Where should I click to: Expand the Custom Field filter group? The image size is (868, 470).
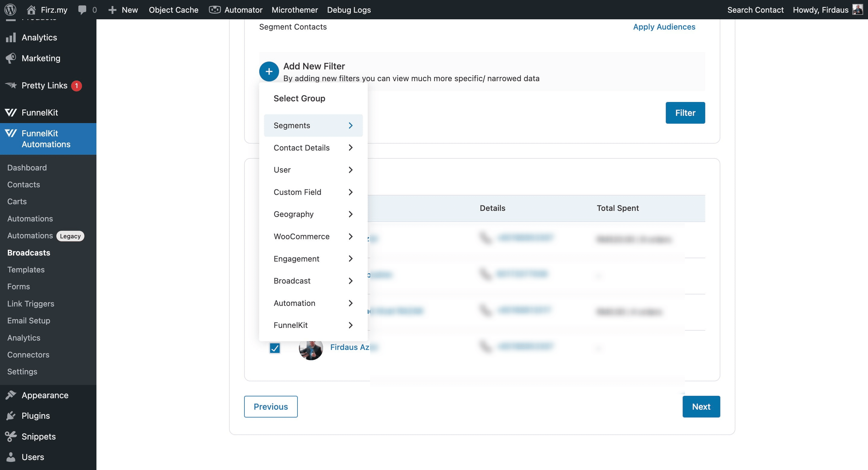[x=313, y=192]
